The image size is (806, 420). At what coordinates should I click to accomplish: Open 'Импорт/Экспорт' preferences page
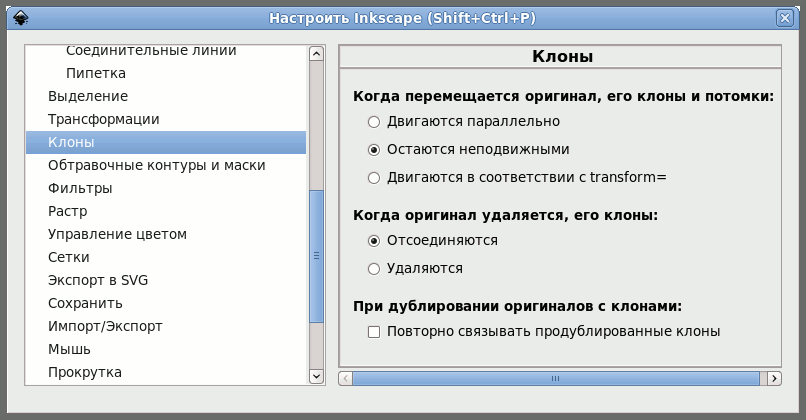pos(166,326)
